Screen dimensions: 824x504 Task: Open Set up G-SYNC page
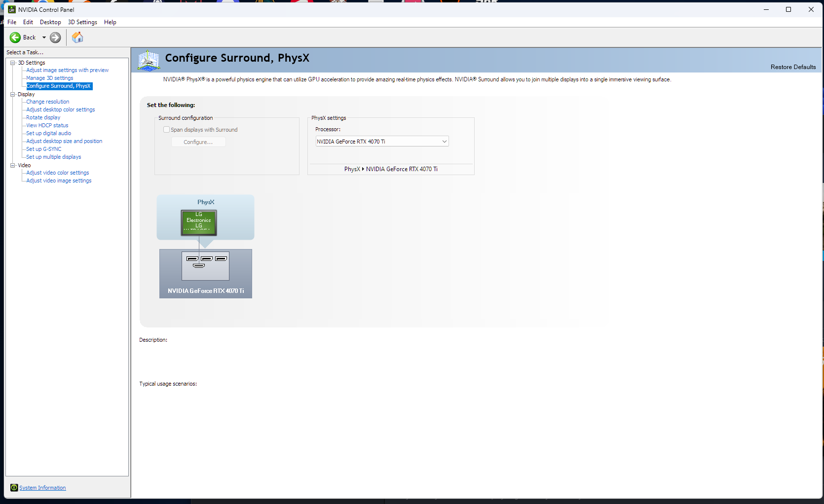pos(44,149)
